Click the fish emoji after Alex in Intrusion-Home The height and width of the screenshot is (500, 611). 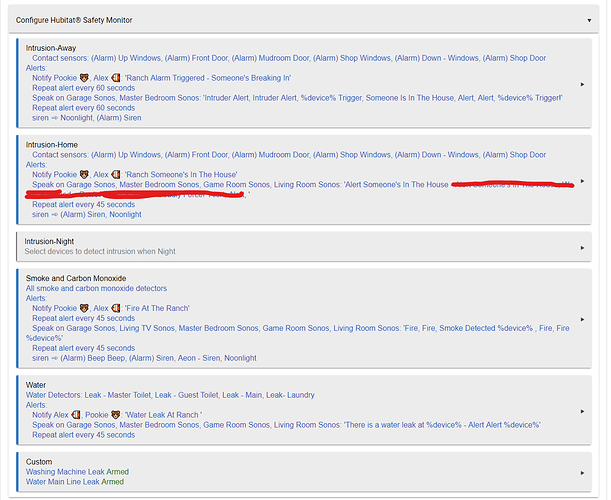click(x=115, y=175)
